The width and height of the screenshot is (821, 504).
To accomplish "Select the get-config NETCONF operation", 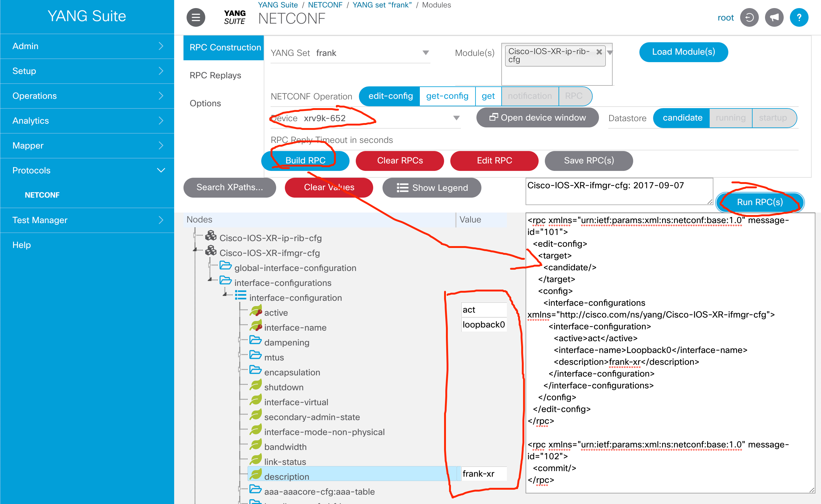I will (x=447, y=96).
